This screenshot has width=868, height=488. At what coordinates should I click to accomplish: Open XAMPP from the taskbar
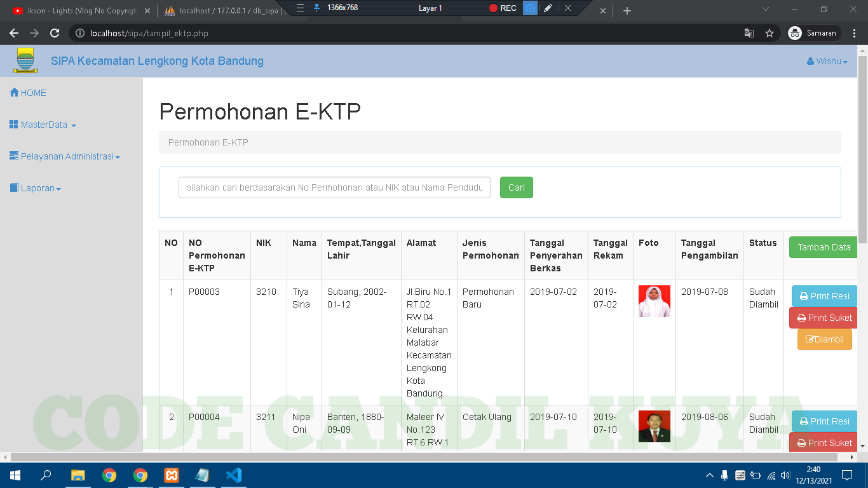point(171,475)
